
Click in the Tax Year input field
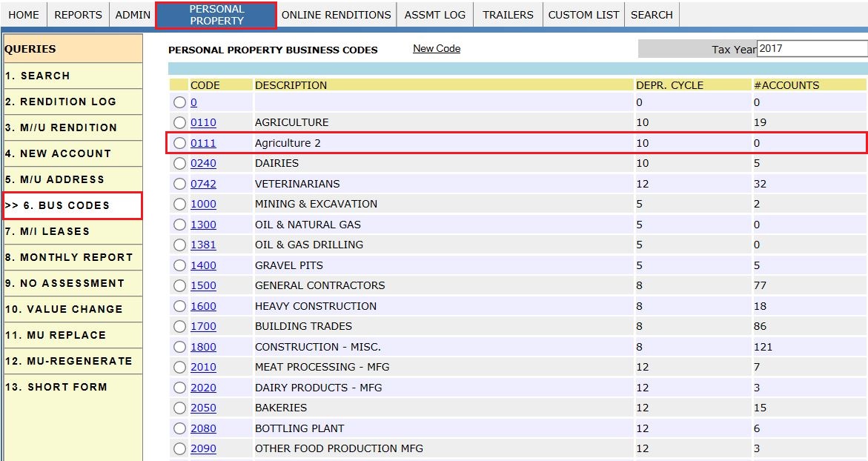pyautogui.click(x=811, y=49)
